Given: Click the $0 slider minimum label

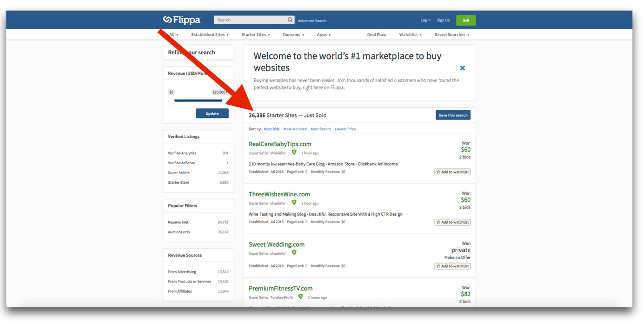Looking at the screenshot, I should click(x=172, y=92).
